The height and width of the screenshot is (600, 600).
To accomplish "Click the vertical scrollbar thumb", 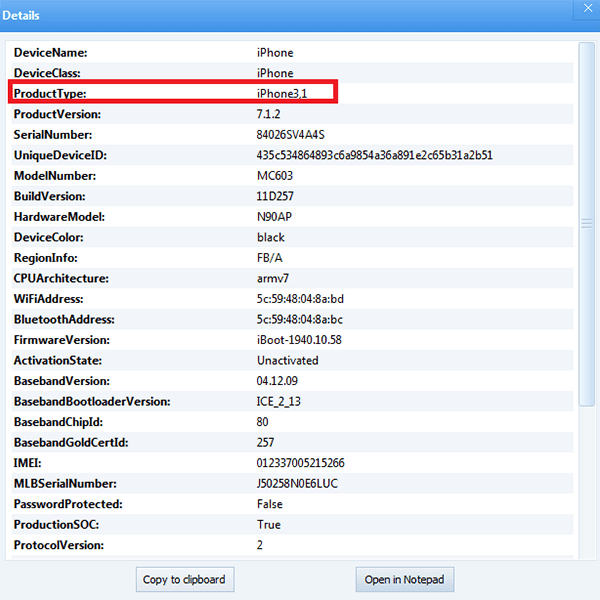I will coord(587,224).
